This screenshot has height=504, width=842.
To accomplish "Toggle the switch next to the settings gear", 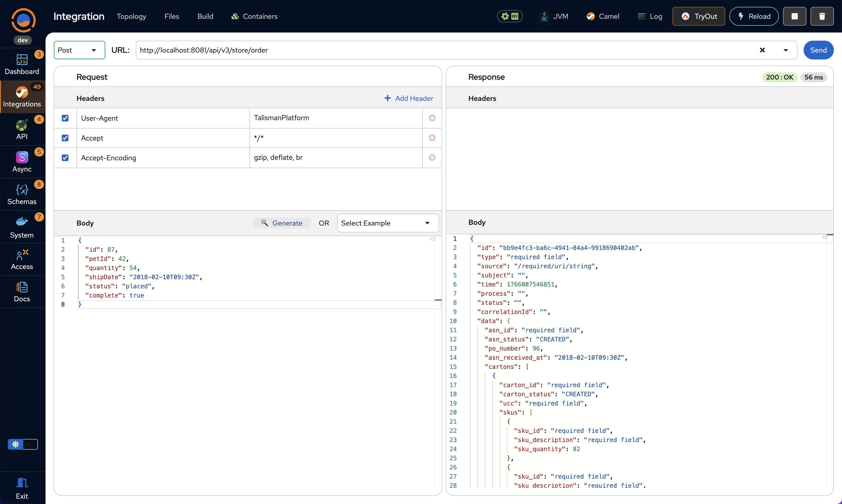I will pyautogui.click(x=31, y=444).
